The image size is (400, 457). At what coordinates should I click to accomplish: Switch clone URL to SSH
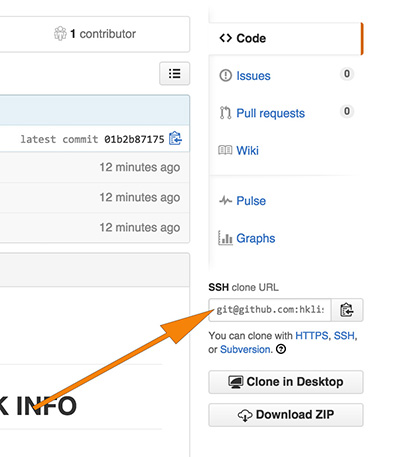[x=344, y=335]
